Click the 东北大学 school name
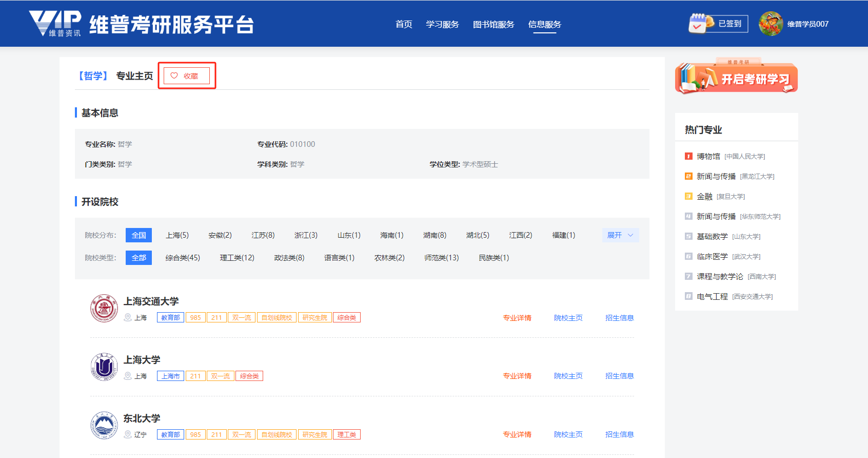This screenshot has height=458, width=868. point(142,418)
